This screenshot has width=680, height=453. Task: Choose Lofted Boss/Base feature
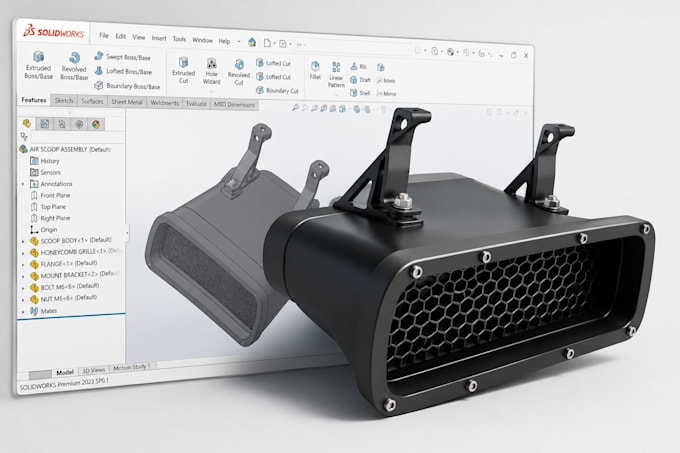tap(124, 71)
